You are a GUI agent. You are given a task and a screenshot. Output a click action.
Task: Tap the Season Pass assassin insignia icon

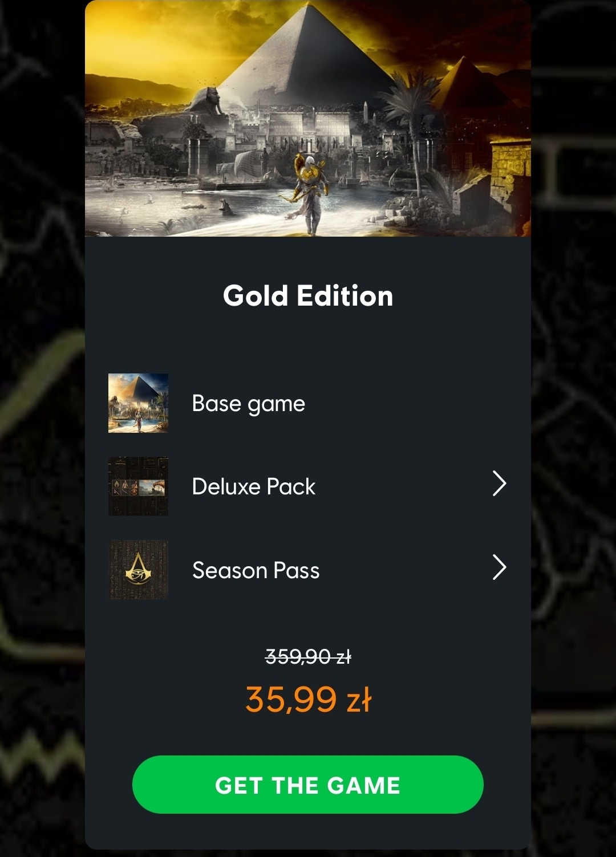tap(138, 570)
